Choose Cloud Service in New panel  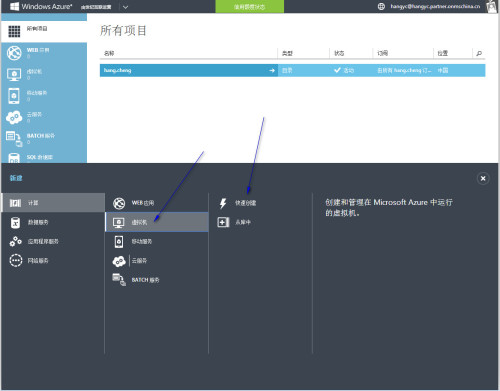pos(157,261)
